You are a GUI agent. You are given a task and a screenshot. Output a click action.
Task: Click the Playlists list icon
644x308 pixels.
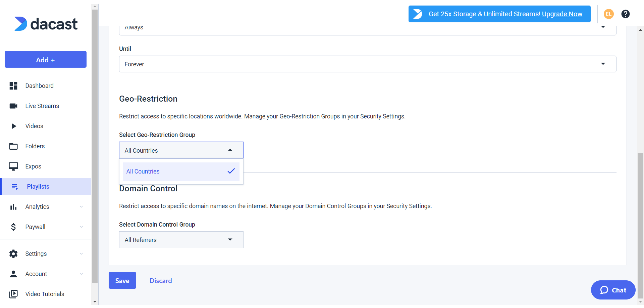(14, 187)
